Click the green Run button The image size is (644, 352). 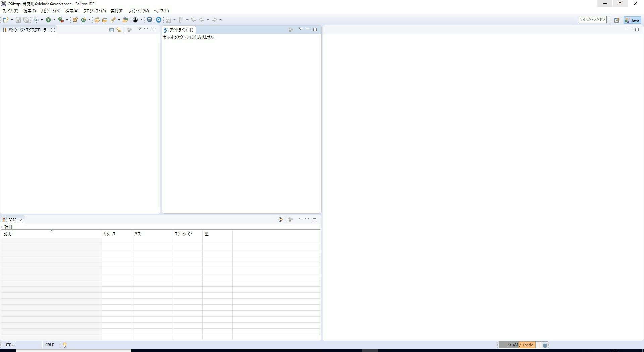pyautogui.click(x=48, y=20)
